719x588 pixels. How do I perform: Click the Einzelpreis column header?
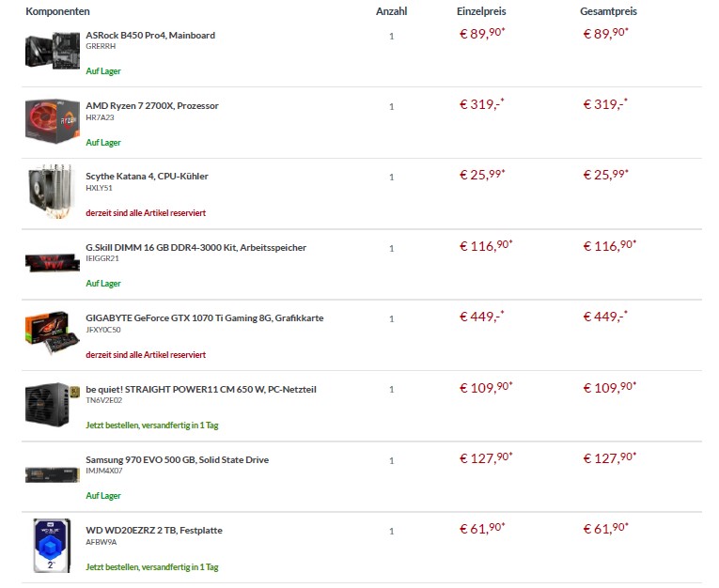481,11
